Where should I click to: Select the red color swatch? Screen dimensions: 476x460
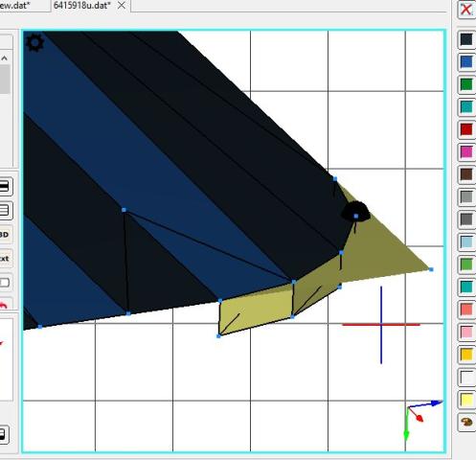coord(466,129)
